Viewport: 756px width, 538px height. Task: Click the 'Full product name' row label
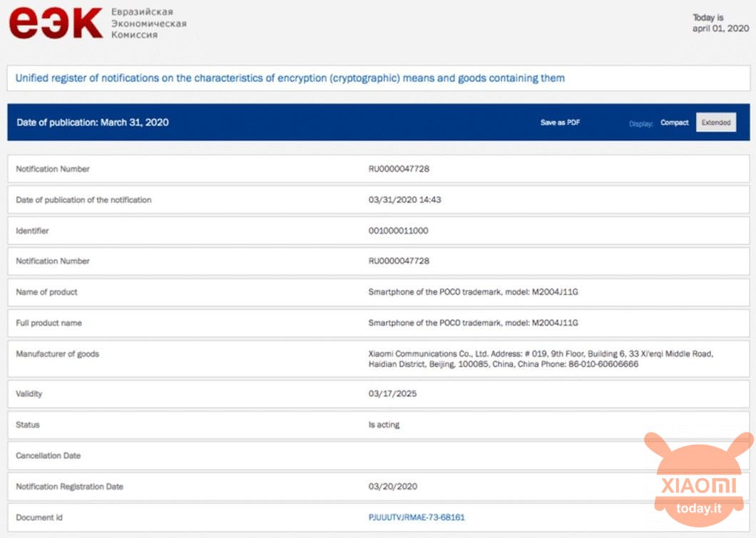(48, 323)
